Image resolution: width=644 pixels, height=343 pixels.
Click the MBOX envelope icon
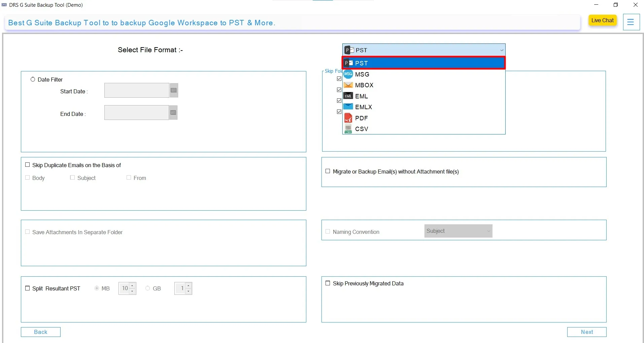coord(348,85)
